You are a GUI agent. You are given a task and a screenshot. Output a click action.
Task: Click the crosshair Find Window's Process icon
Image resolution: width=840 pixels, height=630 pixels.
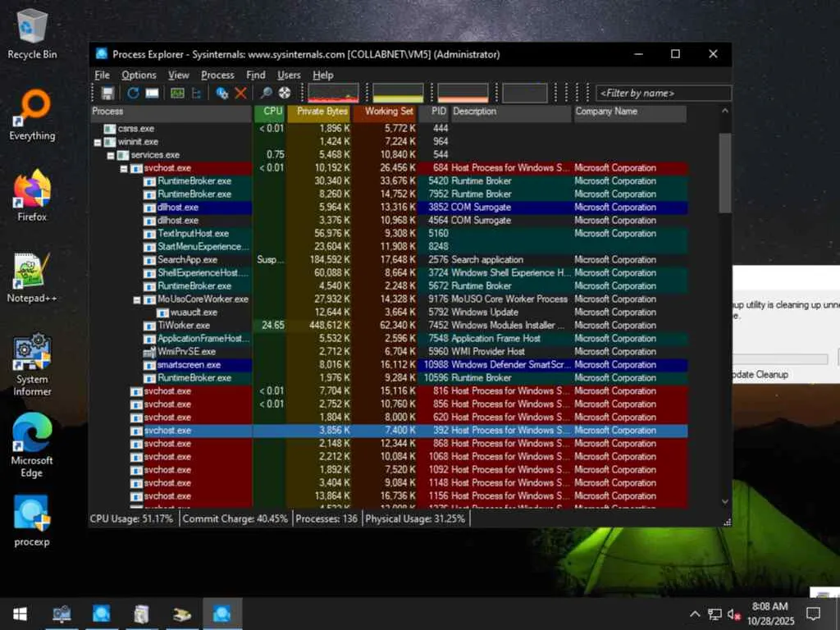285,94
